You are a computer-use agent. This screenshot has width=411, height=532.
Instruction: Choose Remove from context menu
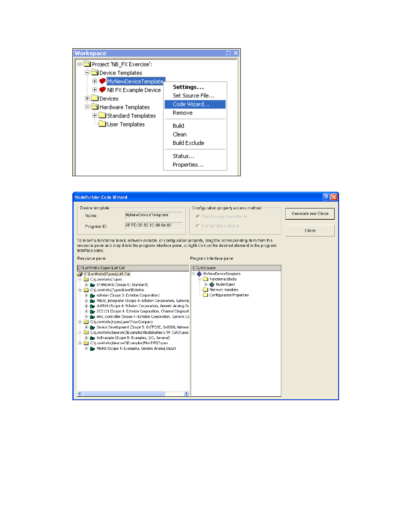coord(195,113)
